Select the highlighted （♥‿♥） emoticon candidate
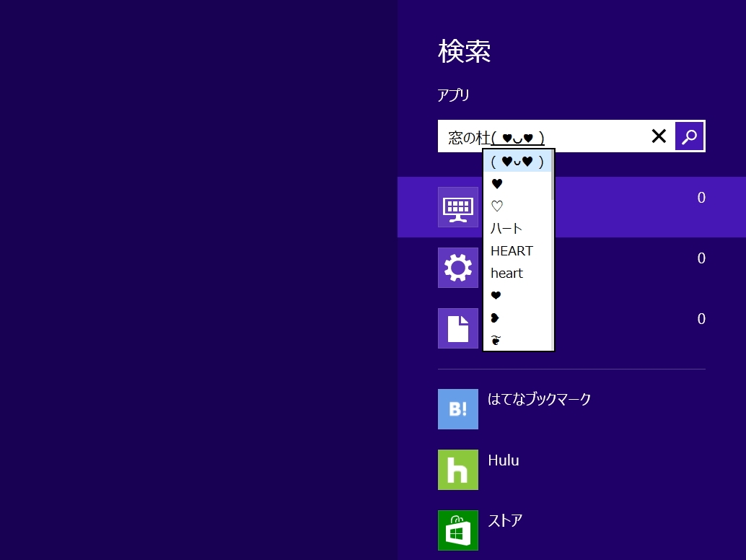Image resolution: width=746 pixels, height=560 pixels. click(517, 162)
